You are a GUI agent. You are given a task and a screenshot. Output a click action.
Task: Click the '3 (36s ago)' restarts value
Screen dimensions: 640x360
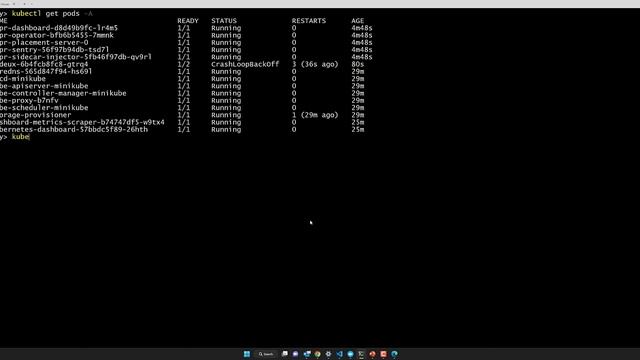pyautogui.click(x=315, y=64)
